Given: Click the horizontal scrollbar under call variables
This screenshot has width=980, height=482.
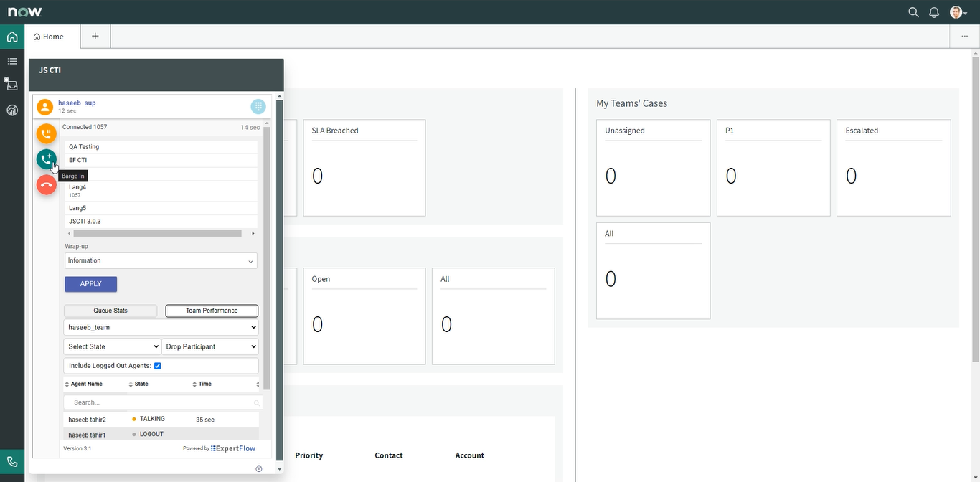Looking at the screenshot, I should coord(157,233).
